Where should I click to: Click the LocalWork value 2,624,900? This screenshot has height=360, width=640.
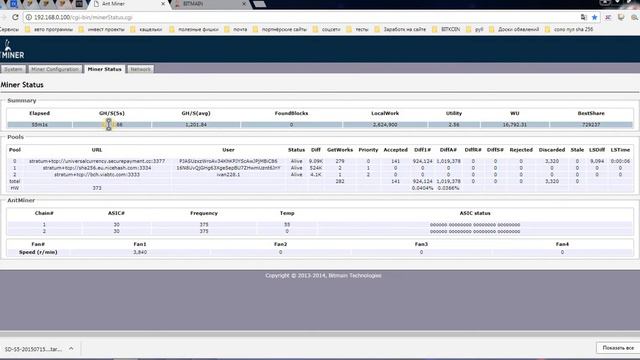point(385,124)
